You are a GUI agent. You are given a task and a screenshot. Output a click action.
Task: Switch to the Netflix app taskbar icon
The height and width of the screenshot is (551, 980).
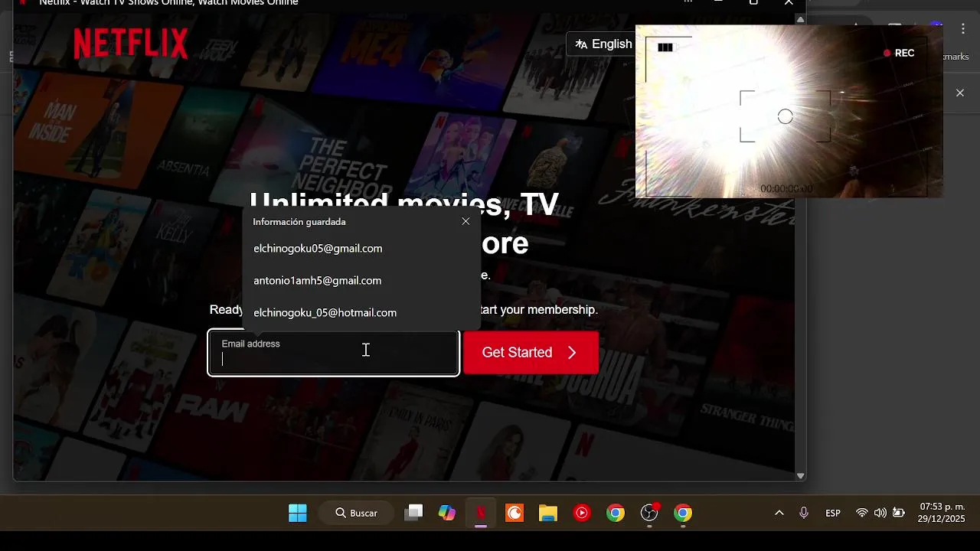481,513
